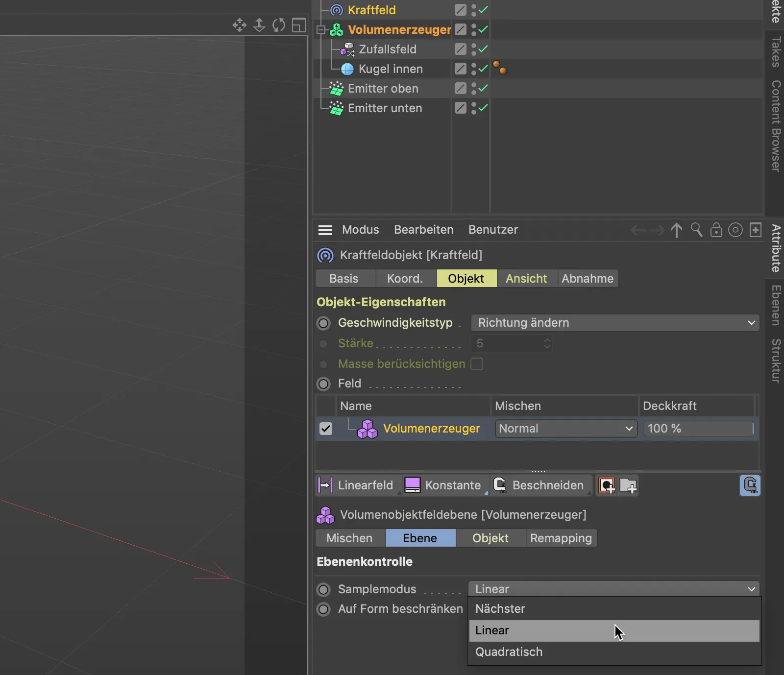Viewport: 784px width, 675px height.
Task: Open the Content Browser side panel
Action: coord(776,126)
